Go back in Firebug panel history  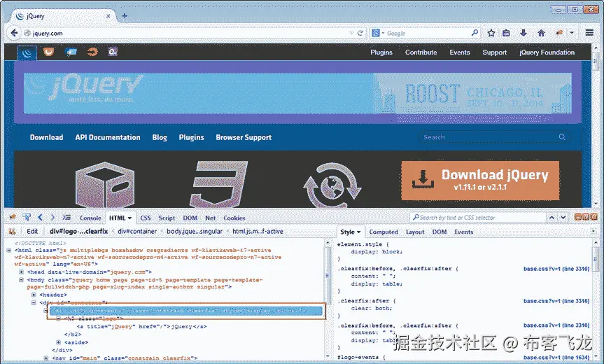pyautogui.click(x=40, y=217)
